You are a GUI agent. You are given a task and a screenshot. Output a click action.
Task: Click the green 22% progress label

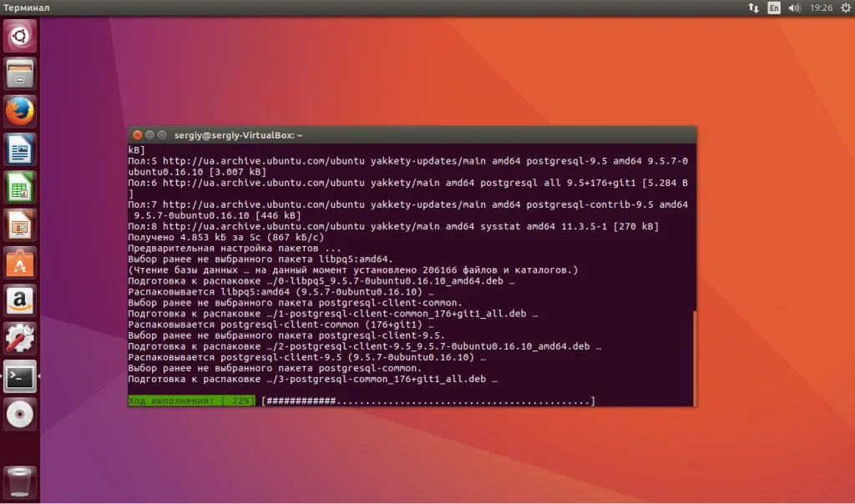pos(191,401)
